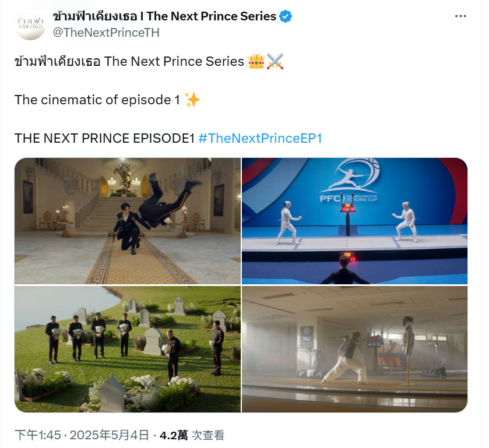This screenshot has height=448, width=489.
Task: Open the #TheNextPrinceEP1 hashtag
Action: click(261, 138)
